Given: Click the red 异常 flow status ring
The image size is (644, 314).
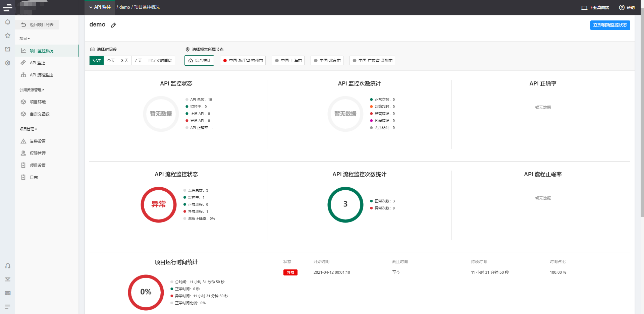Looking at the screenshot, I should pyautogui.click(x=159, y=204).
